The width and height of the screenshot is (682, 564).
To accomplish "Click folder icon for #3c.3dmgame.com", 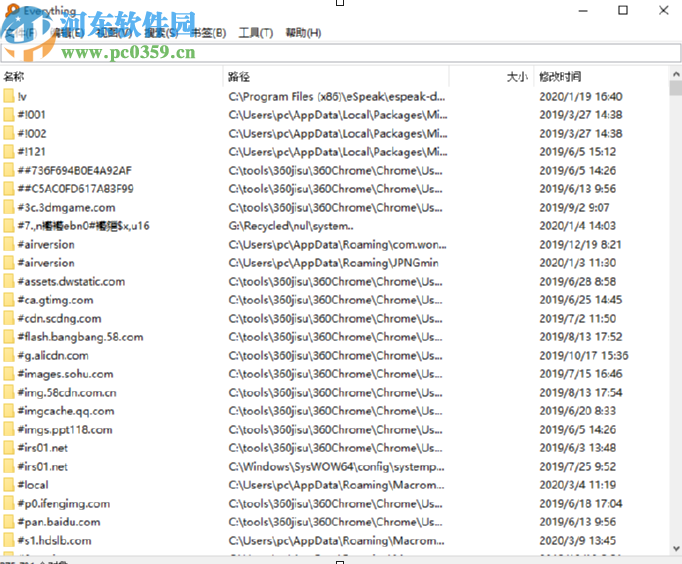I will click(x=9, y=207).
